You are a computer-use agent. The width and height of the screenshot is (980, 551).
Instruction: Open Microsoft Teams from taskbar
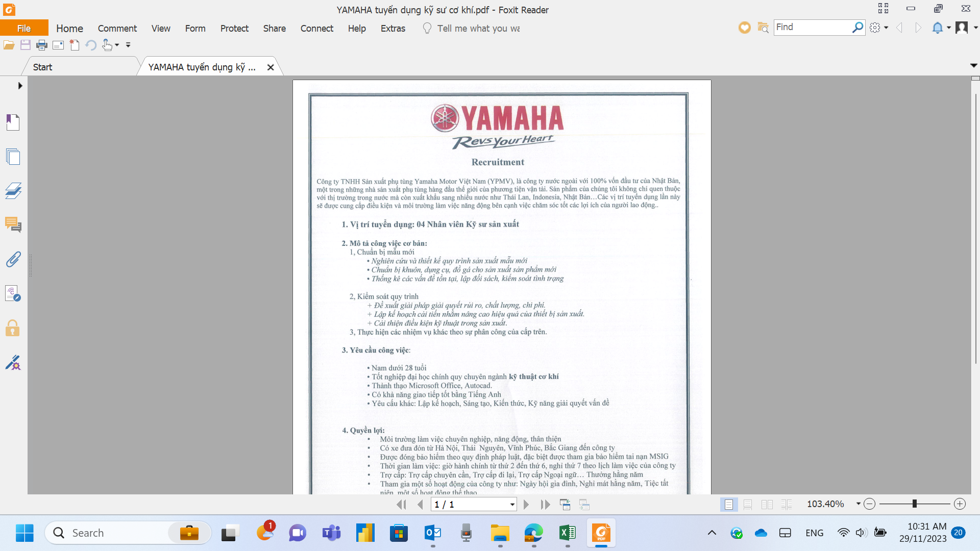(331, 533)
